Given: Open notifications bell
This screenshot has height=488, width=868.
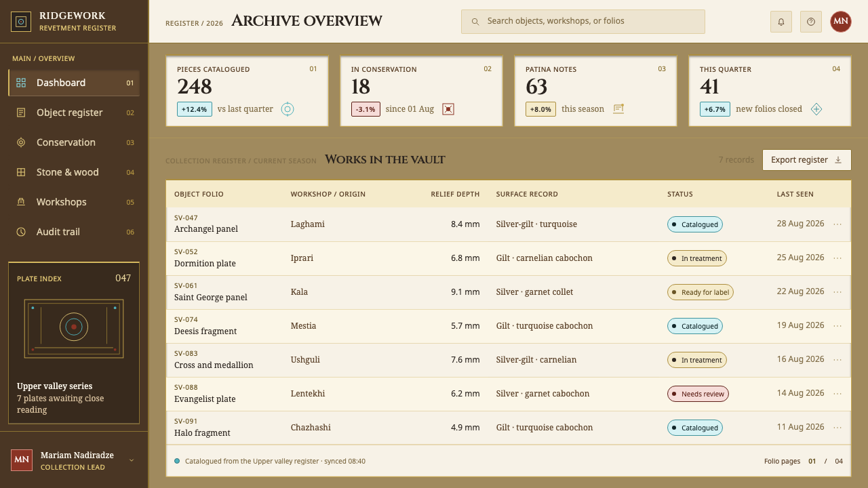Looking at the screenshot, I should [781, 22].
